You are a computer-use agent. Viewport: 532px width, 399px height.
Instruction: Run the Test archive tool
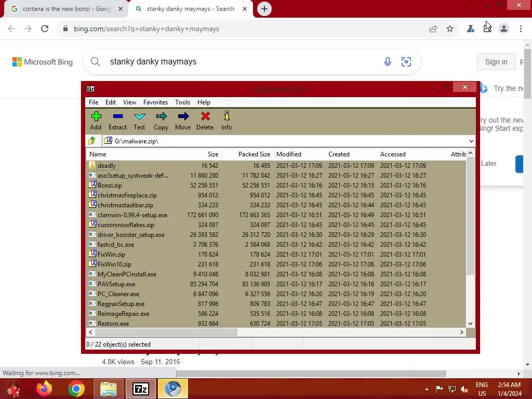139,121
